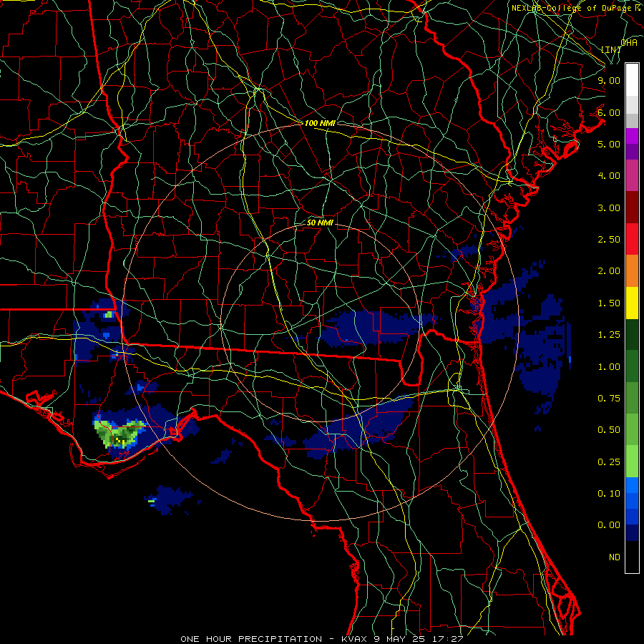Viewport: 644px width, 644px height.
Task: Click the 'OHA' product label
Action: point(629,42)
